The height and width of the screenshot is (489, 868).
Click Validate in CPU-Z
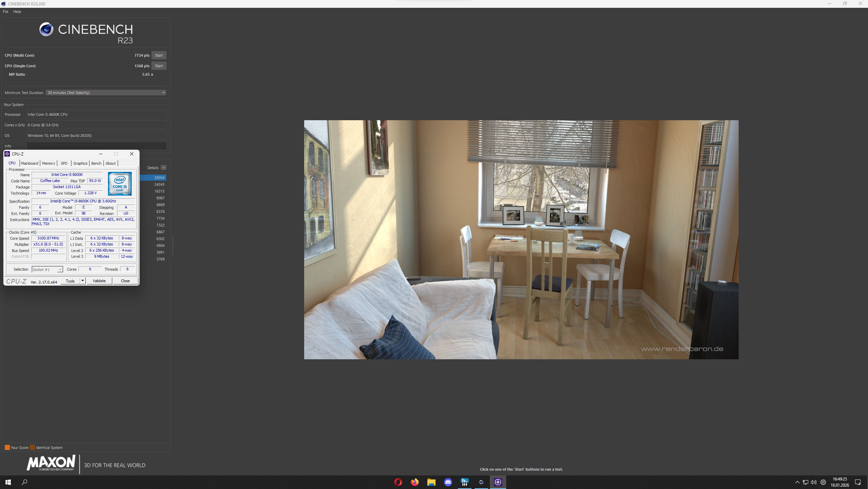pyautogui.click(x=99, y=281)
